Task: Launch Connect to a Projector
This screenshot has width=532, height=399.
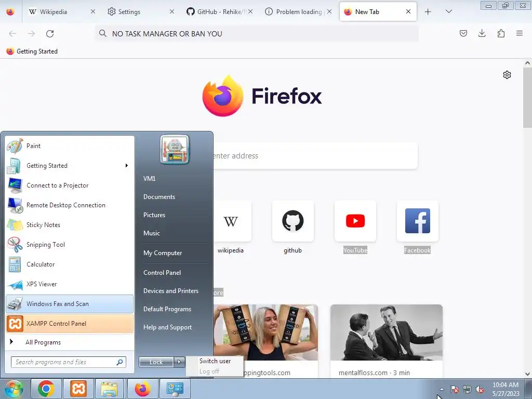Action: coord(70,185)
